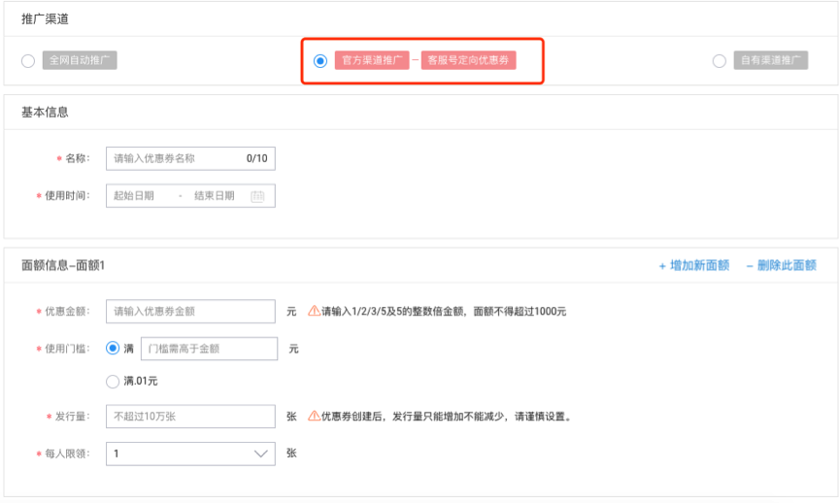Select the 全网自动推广 radio button
The height and width of the screenshot is (504, 840).
click(28, 61)
